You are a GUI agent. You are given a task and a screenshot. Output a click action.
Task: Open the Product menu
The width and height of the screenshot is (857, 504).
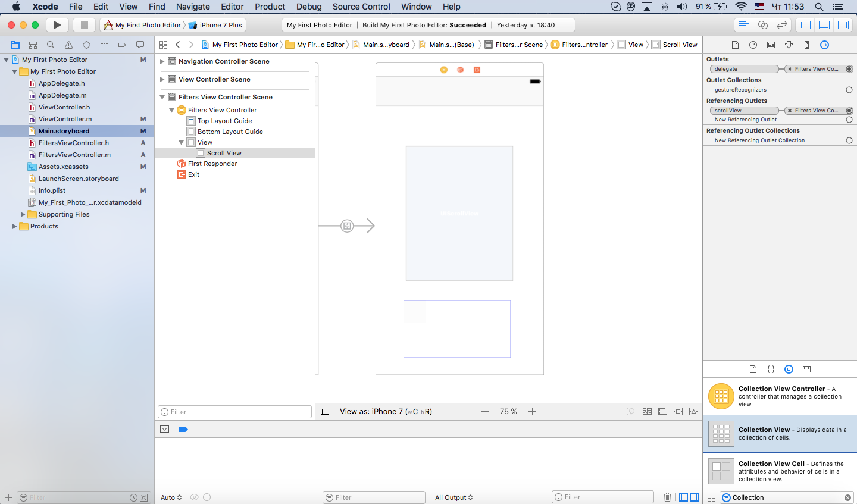click(270, 7)
